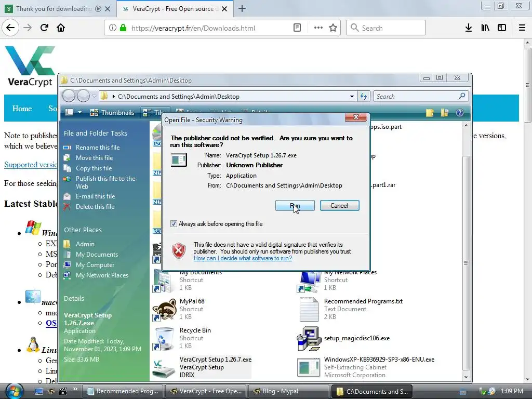View site information icon in address bar
The height and width of the screenshot is (399, 532).
(112, 28)
